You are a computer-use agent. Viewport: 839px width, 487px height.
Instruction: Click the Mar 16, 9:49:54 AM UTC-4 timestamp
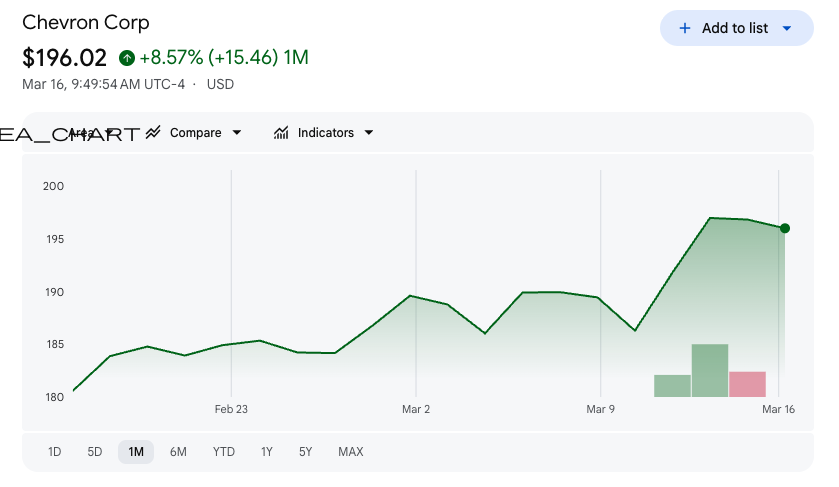point(103,85)
